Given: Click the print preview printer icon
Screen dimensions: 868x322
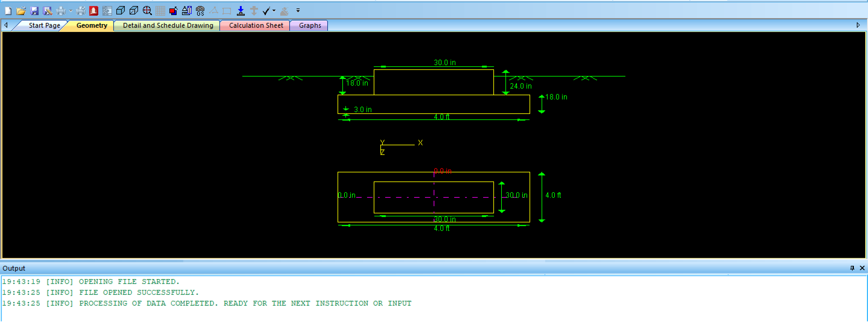Looking at the screenshot, I should click(x=80, y=11).
